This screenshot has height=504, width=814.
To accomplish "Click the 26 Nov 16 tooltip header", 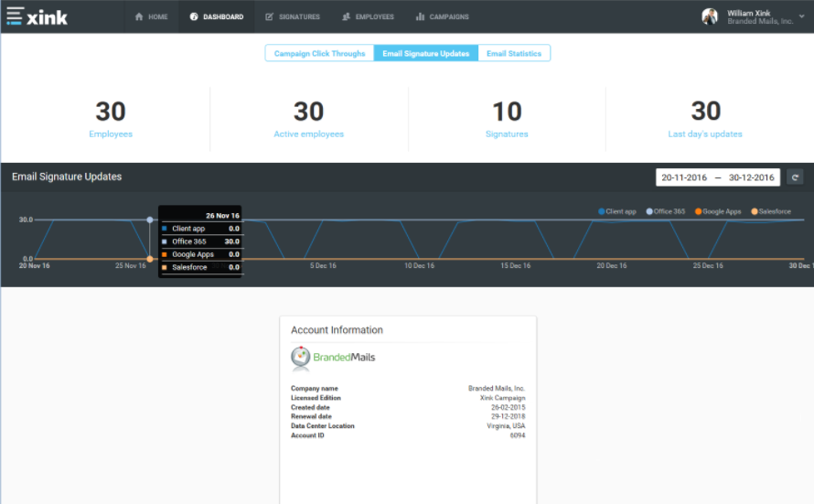I will (222, 215).
